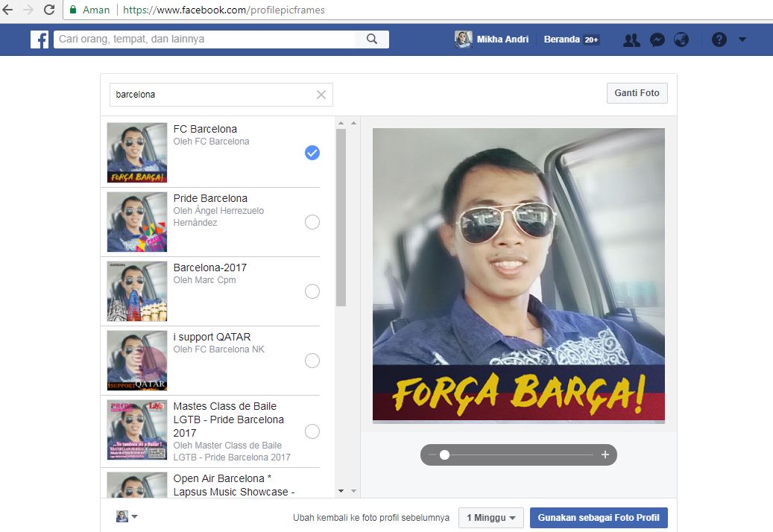The image size is (773, 532).
Task: Click Oleh Marc Cpm author text
Action: coord(204,280)
